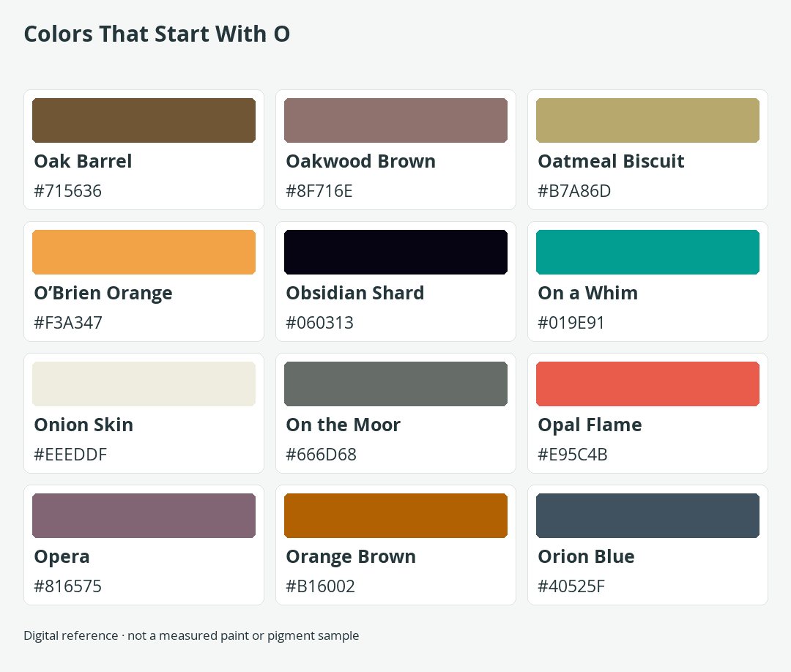
Task: Click the Opera mauve color swatch
Action: point(144,516)
